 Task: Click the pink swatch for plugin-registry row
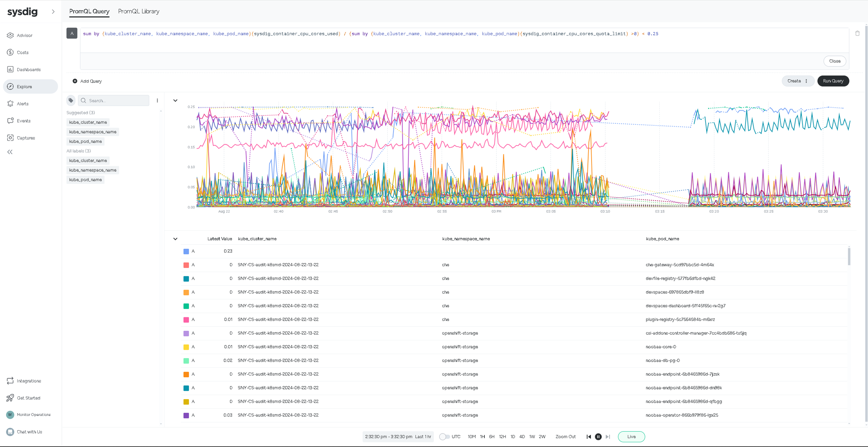point(186,320)
